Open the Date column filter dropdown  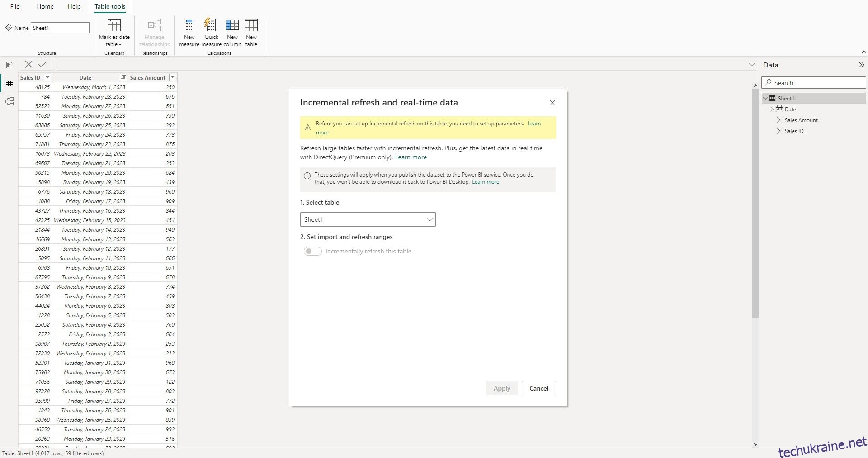[x=123, y=77]
